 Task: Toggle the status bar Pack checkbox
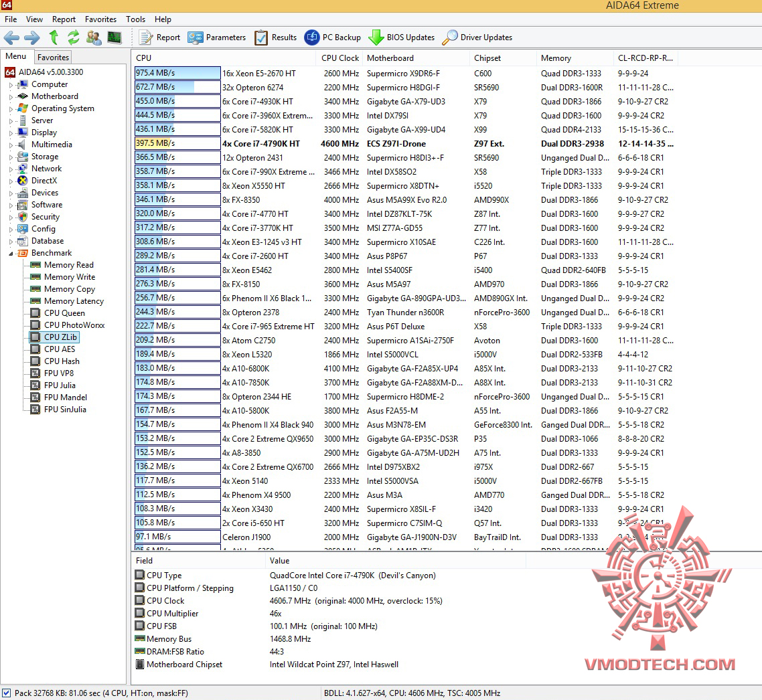coord(6,693)
